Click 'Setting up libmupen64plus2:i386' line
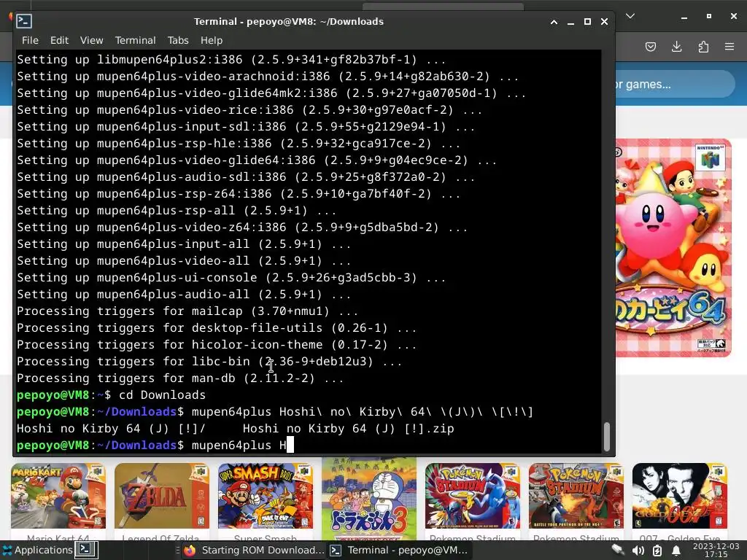747x560 pixels. (x=231, y=60)
